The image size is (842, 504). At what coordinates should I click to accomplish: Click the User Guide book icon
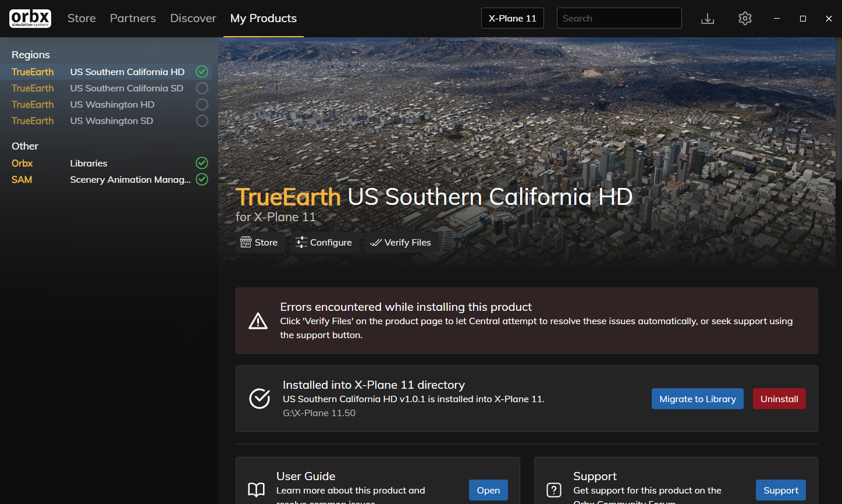256,490
